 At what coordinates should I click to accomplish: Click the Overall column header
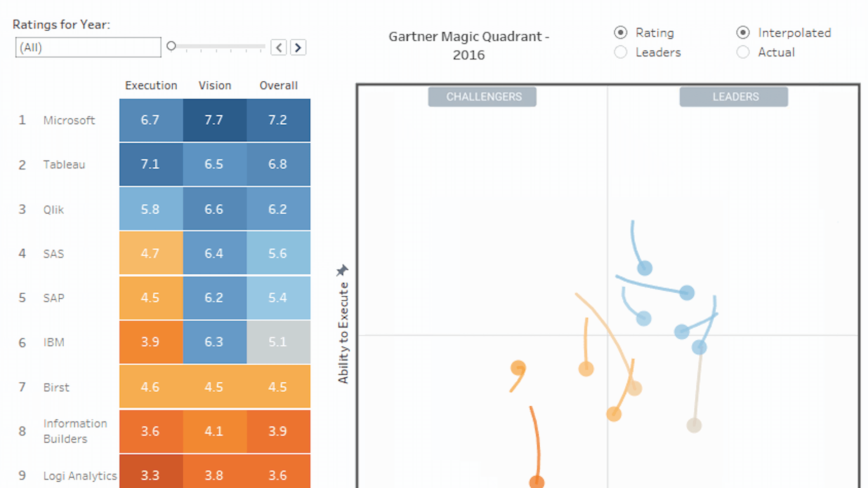point(278,85)
